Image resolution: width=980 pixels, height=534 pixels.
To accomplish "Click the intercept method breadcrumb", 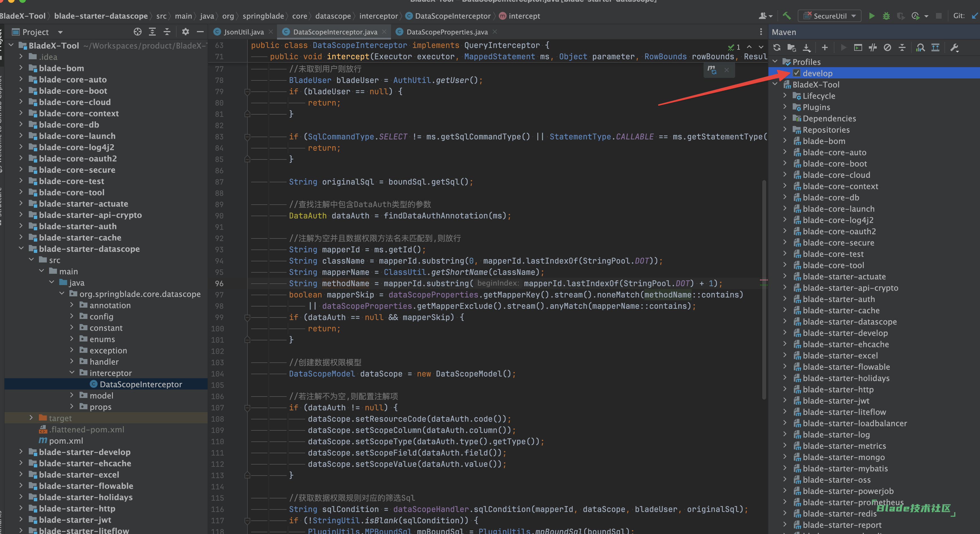I will pos(519,16).
